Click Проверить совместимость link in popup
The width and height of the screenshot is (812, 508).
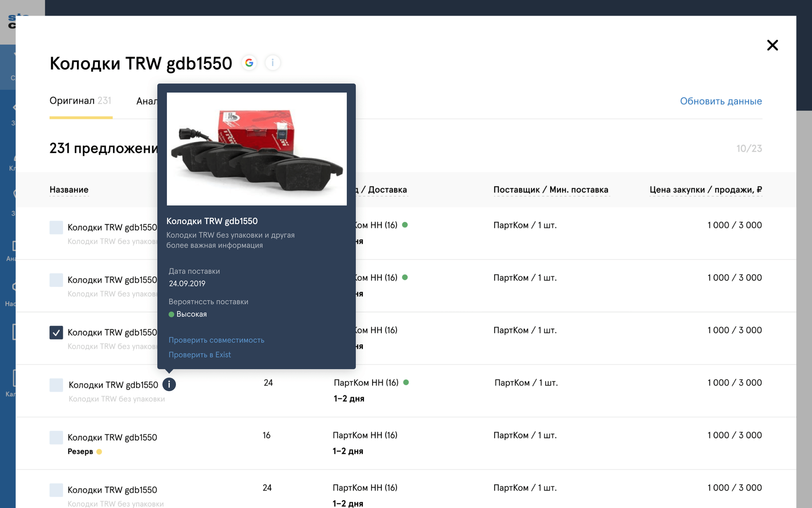[217, 340]
